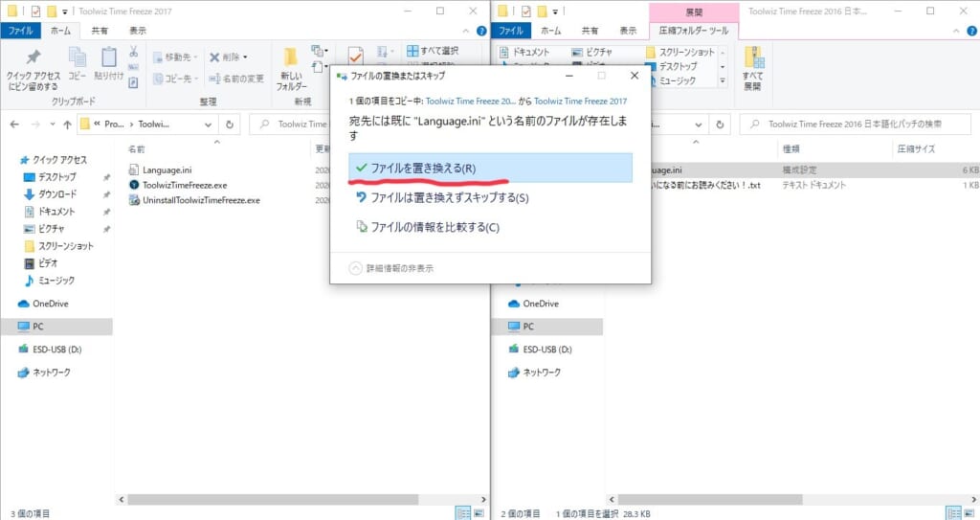Open ESD-USB (D:) in left navigation pane
980x520 pixels.
56,350
